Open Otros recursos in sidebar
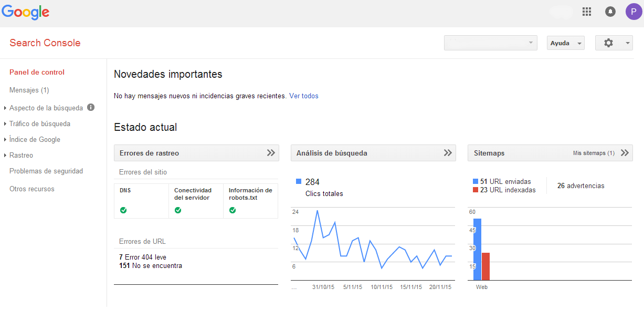This screenshot has height=330, width=644. click(32, 189)
